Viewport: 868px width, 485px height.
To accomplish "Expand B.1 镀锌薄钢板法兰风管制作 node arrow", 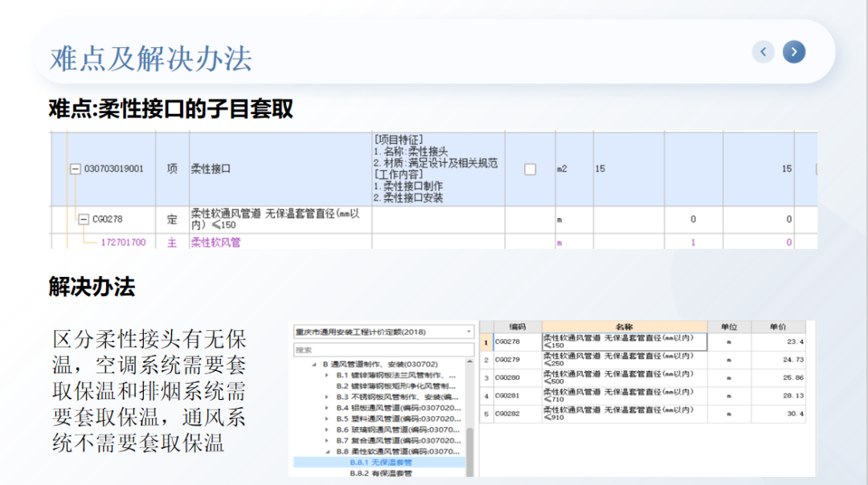I will coord(327,375).
